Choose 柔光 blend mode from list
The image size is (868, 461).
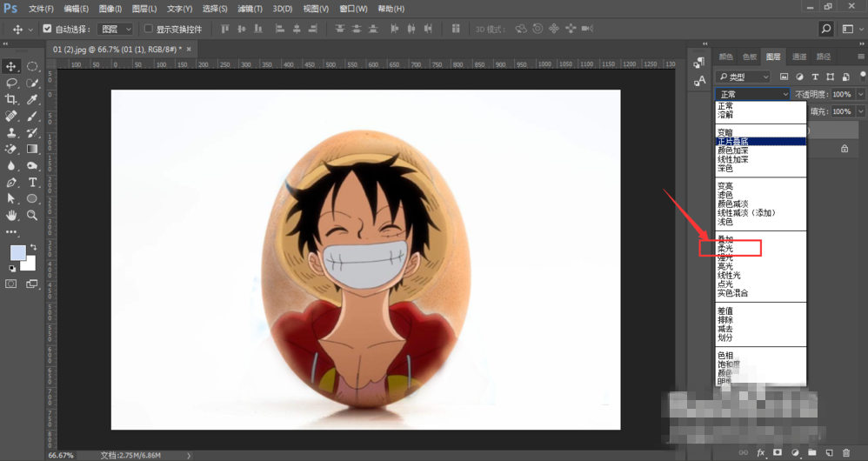tap(725, 248)
